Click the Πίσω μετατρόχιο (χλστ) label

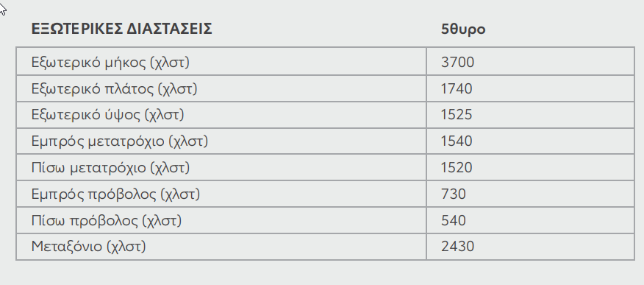110,168
